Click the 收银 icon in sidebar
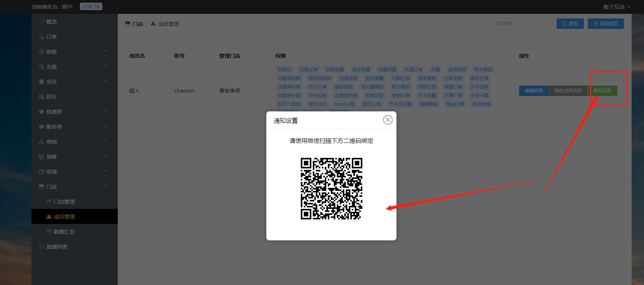Viewport: 644px width, 285px height. [41, 52]
